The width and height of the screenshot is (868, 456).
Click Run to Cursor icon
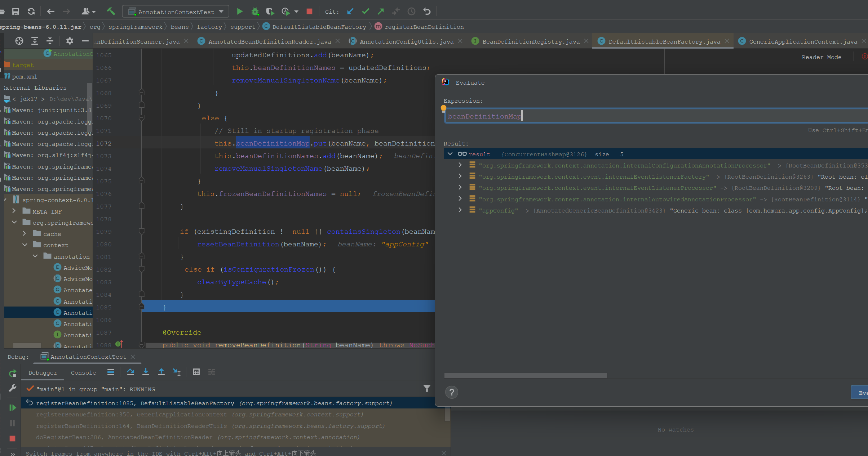tap(177, 372)
